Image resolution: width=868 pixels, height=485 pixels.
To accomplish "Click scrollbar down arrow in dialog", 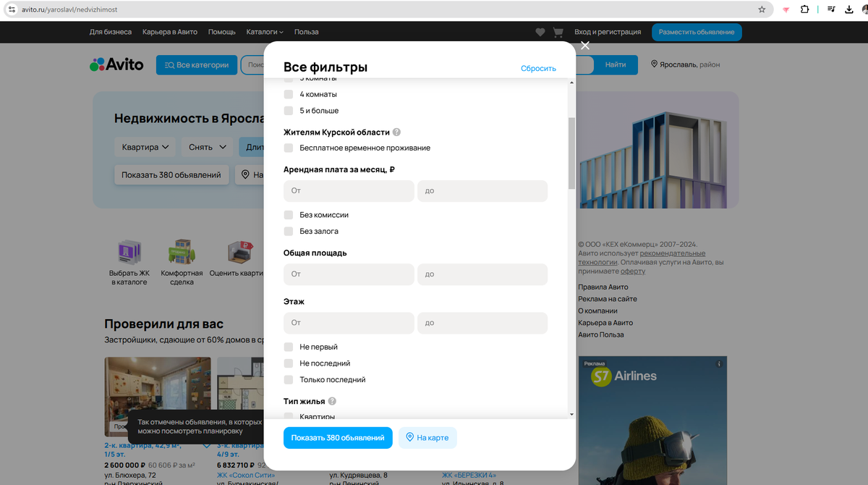I will point(571,414).
